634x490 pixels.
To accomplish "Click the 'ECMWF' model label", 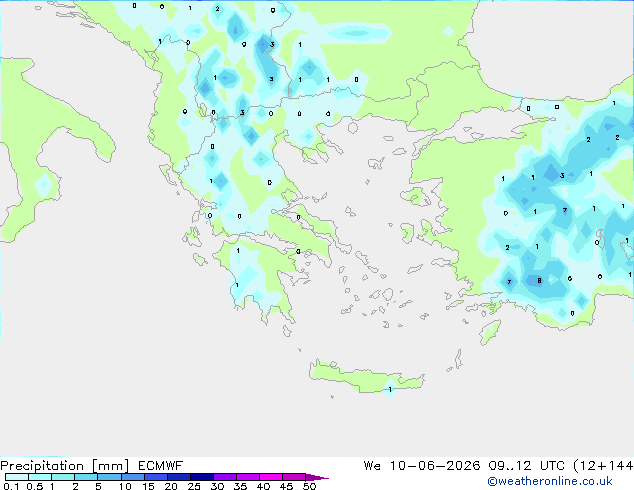I will click(161, 466).
